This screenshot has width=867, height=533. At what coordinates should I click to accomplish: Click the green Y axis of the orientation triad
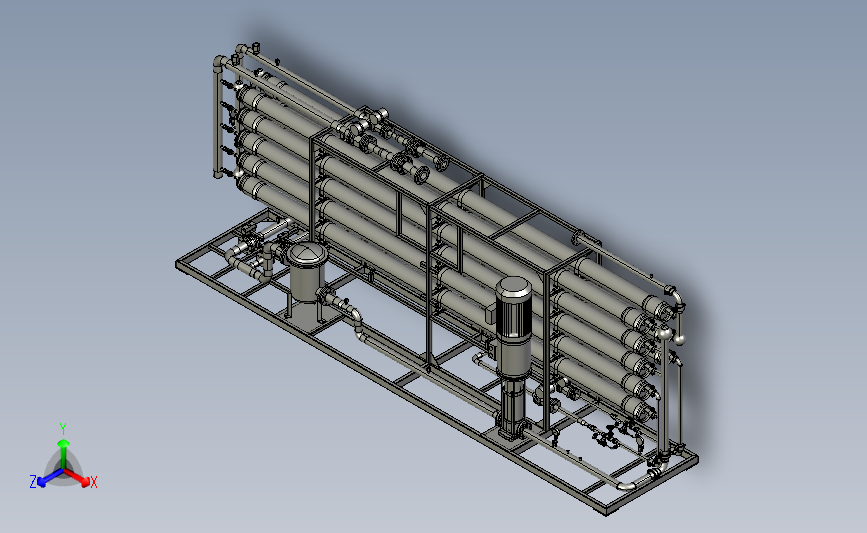pos(64,448)
